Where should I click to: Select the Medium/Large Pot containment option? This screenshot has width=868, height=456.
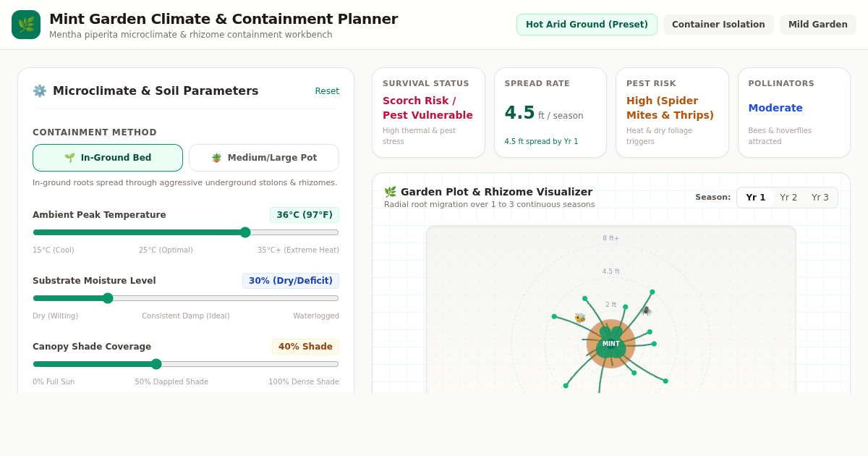pos(264,158)
